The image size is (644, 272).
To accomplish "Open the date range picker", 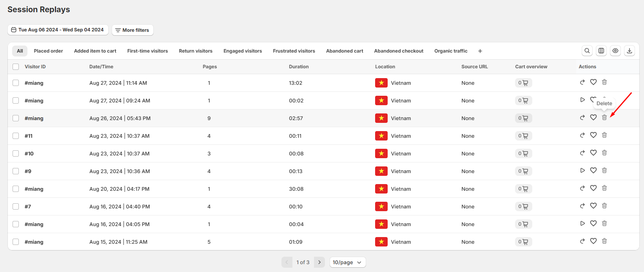I will click(58, 30).
